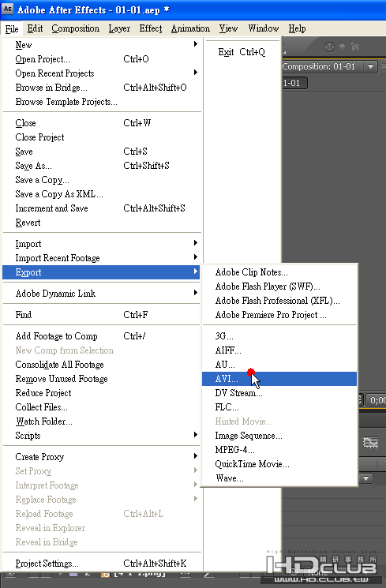Open the File menu
The image size is (386, 588).
[12, 29]
